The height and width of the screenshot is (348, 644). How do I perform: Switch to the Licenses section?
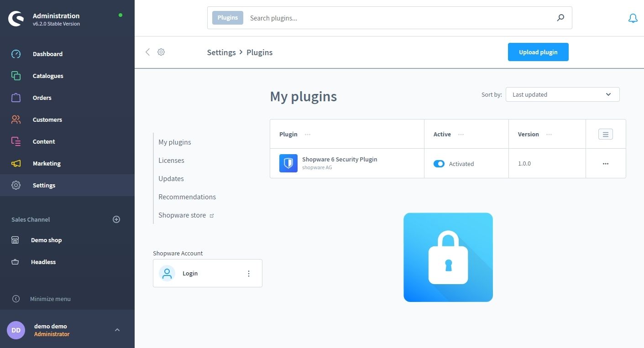click(171, 160)
